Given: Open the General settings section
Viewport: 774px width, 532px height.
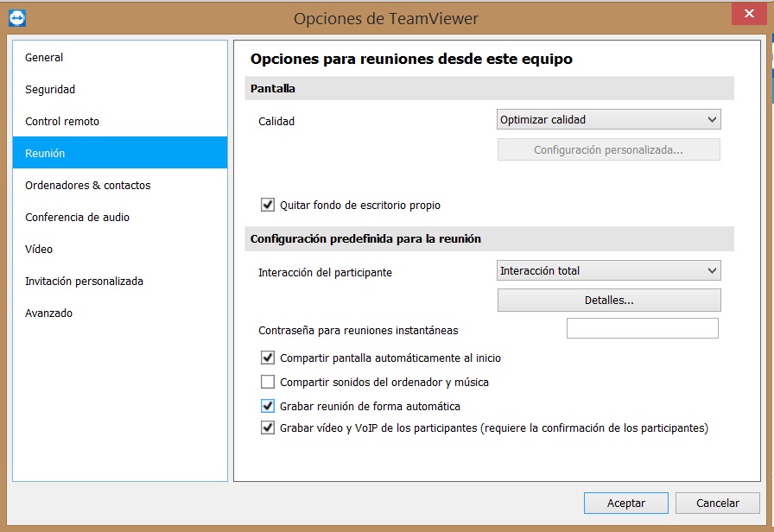Looking at the screenshot, I should click(x=44, y=58).
